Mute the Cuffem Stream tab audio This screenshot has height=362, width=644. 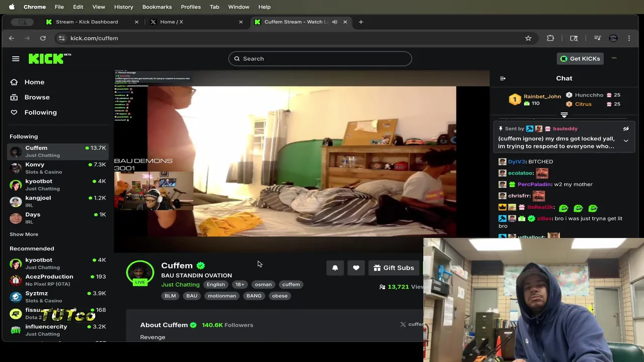point(335,22)
